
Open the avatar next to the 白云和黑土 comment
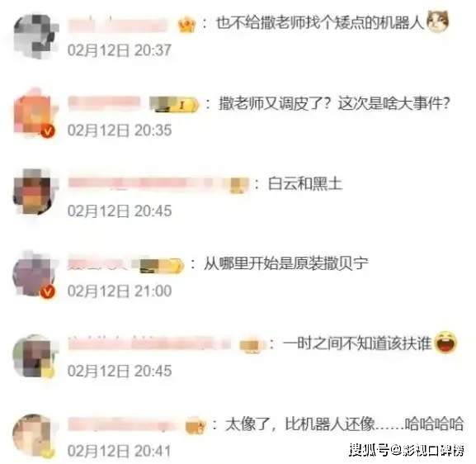click(x=35, y=193)
